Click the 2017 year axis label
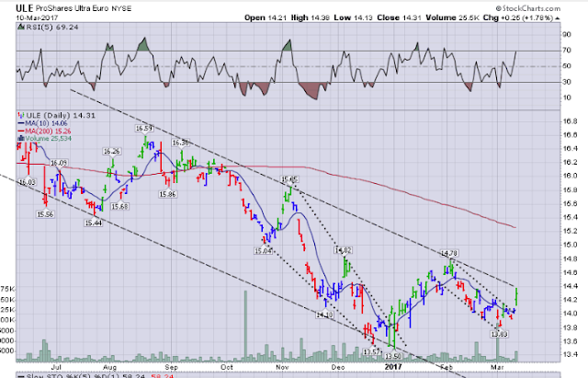Viewport: 588px width, 378px height. tap(393, 367)
